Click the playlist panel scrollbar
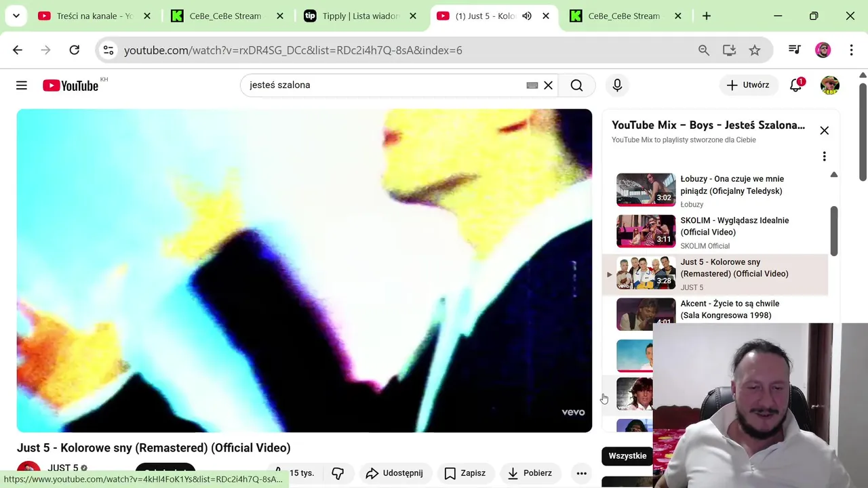The width and height of the screenshot is (868, 488). [834, 231]
